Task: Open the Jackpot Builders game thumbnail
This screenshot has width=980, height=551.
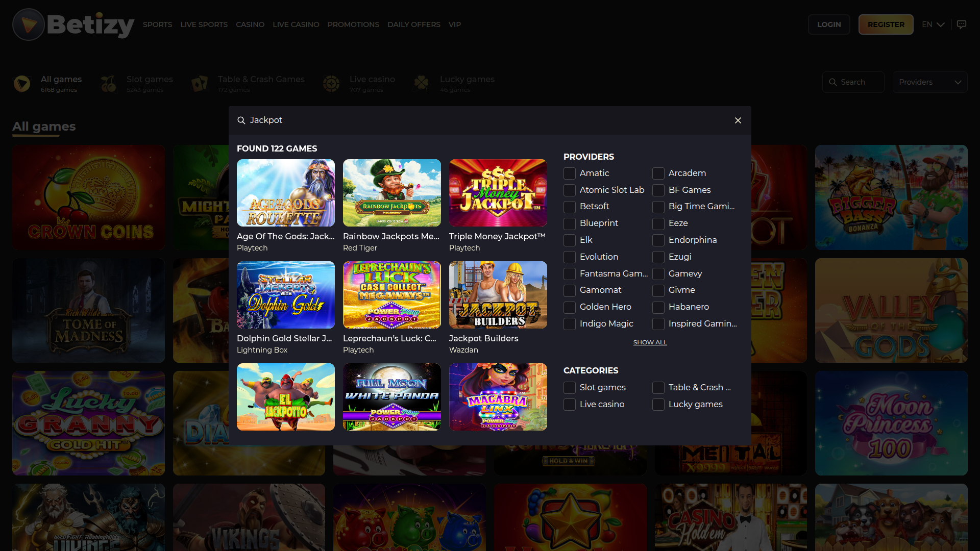Action: click(498, 295)
